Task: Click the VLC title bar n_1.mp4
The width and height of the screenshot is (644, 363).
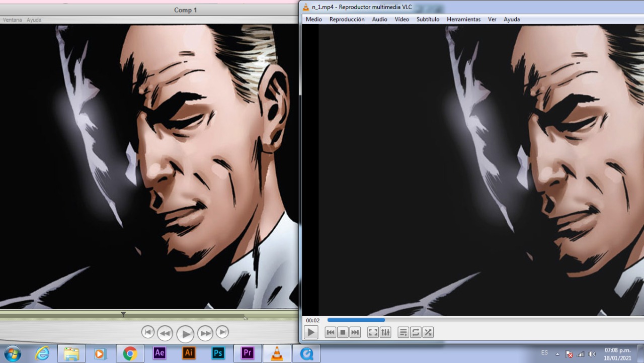Action: click(362, 7)
